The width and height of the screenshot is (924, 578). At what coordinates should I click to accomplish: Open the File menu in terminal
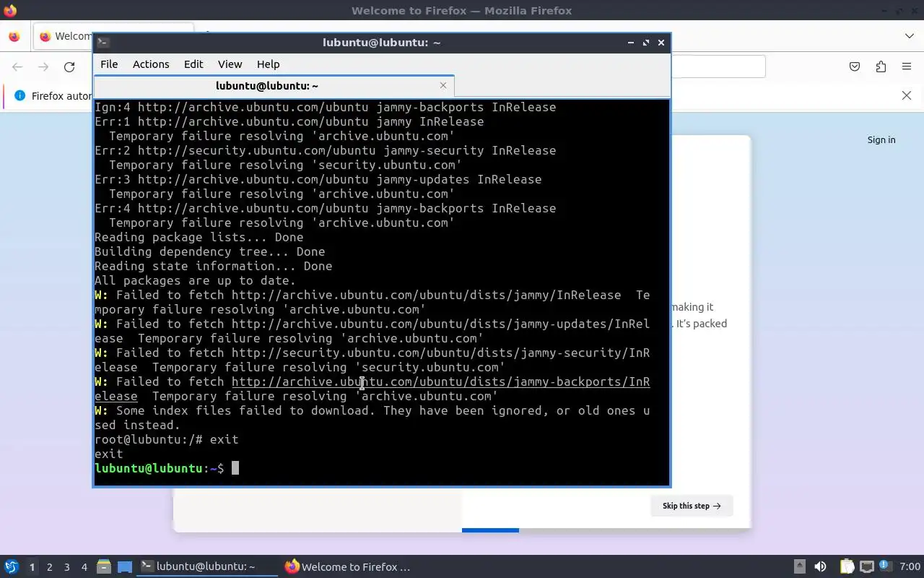point(109,64)
